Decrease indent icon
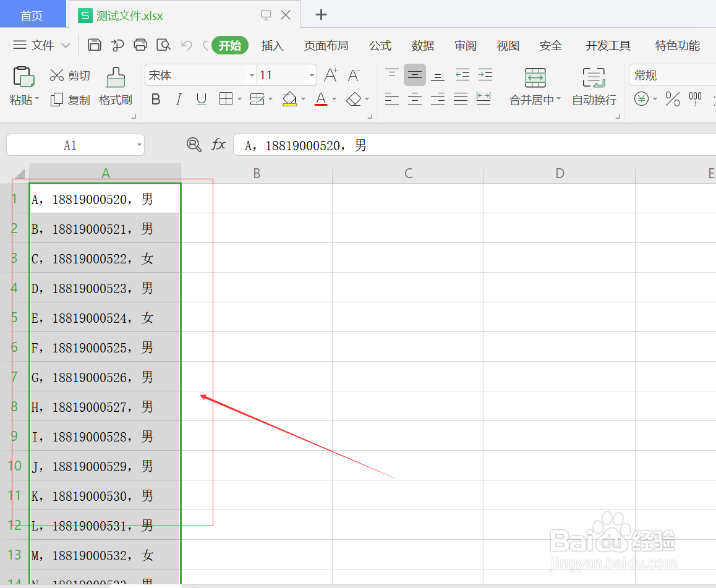 click(462, 75)
